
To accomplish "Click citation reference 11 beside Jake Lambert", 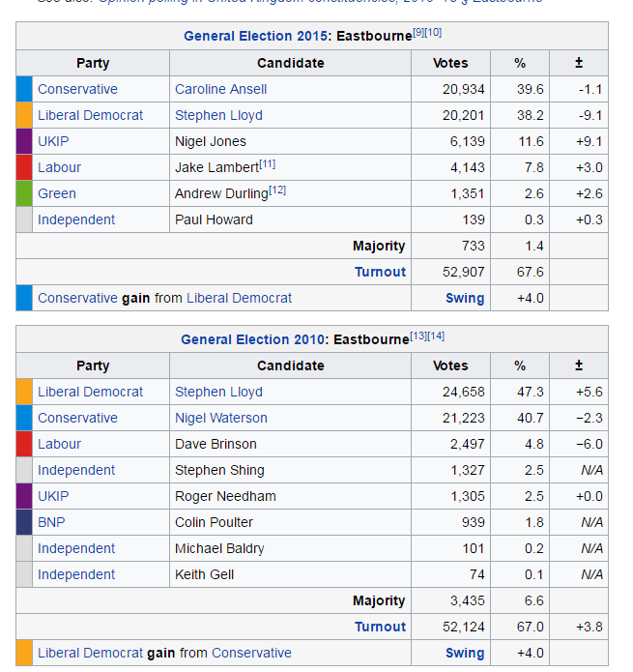I will 267,163.
